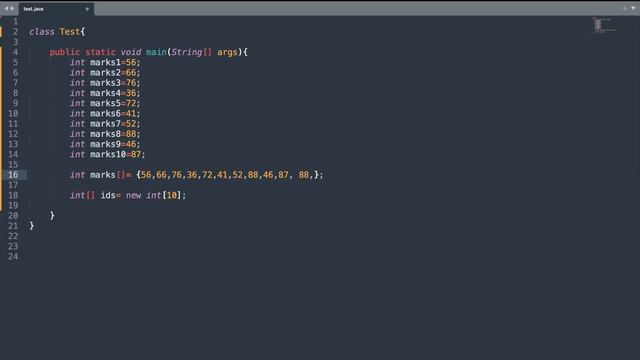
Task: Click 'marks2=66;' declaration
Action: 115,73
